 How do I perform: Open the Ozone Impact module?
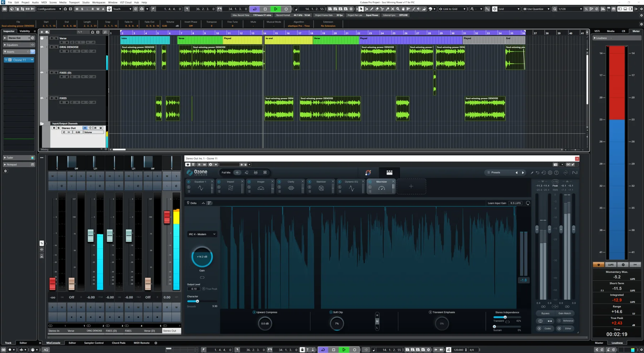pos(230,186)
